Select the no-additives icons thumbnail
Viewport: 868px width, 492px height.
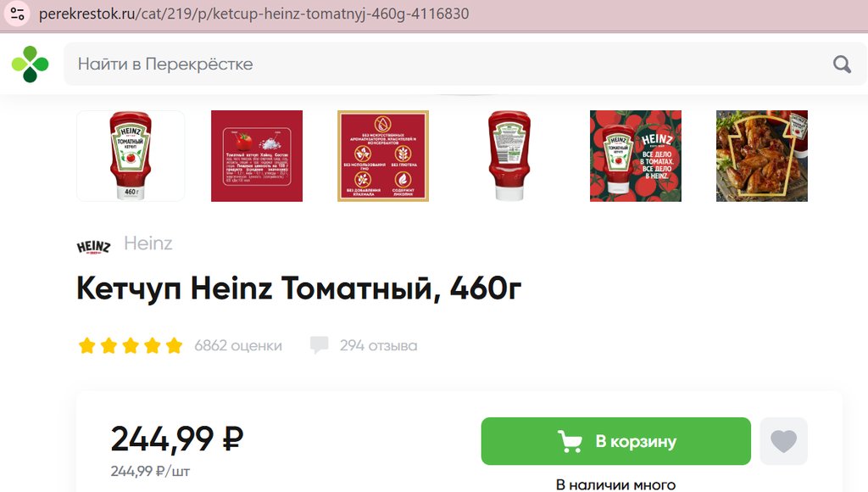tap(383, 156)
